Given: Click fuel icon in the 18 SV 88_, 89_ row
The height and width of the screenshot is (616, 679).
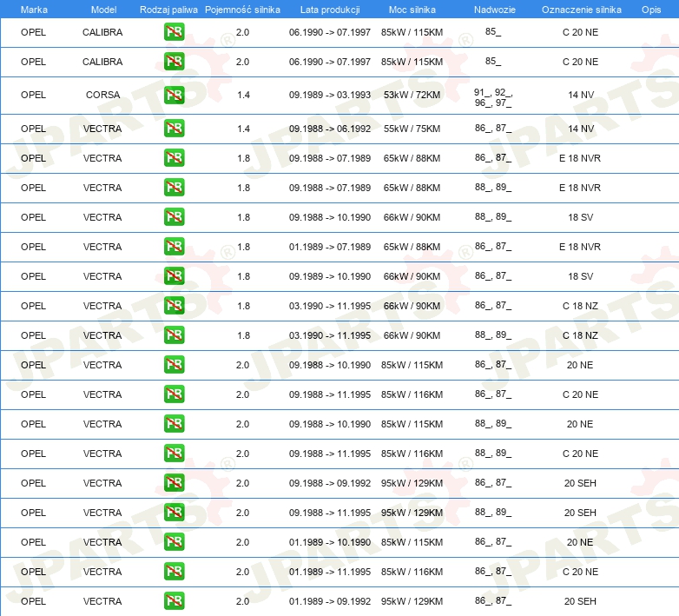Looking at the screenshot, I should (174, 217).
